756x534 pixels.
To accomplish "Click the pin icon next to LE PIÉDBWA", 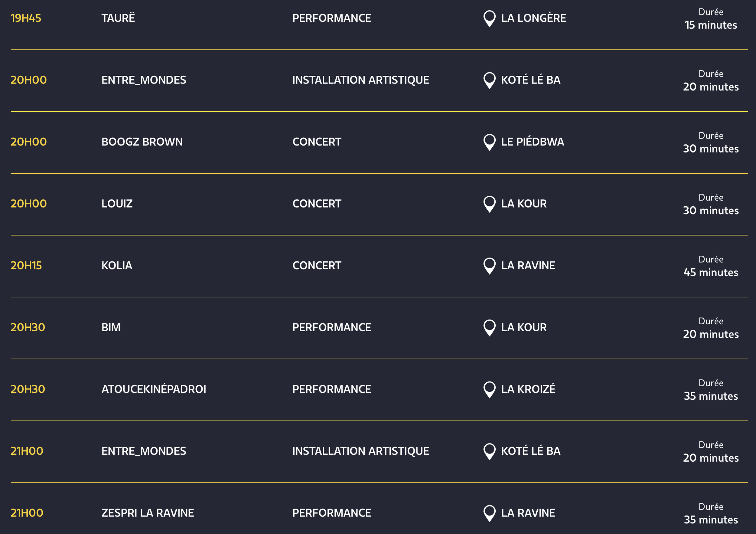I will click(489, 142).
